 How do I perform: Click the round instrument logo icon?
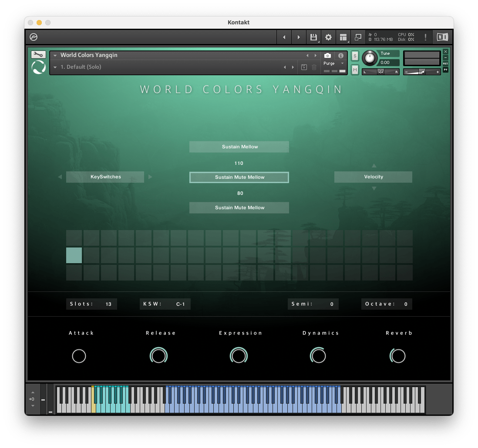click(x=39, y=67)
